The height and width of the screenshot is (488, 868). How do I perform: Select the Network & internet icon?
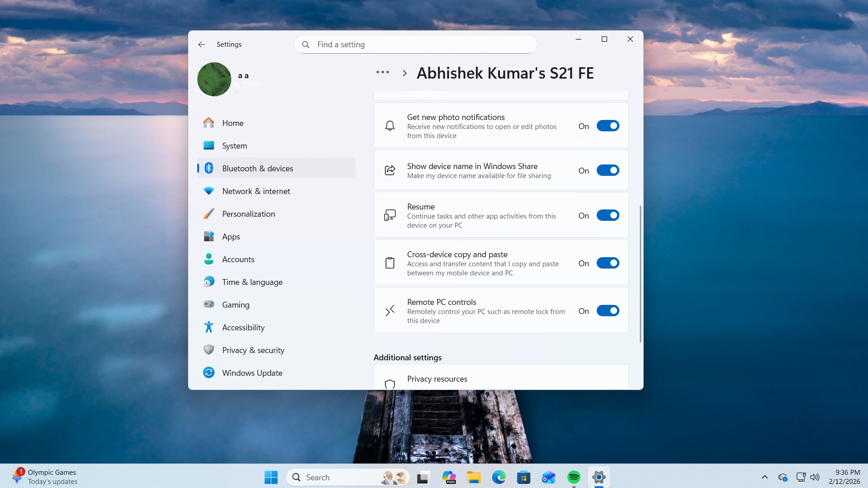click(x=209, y=191)
